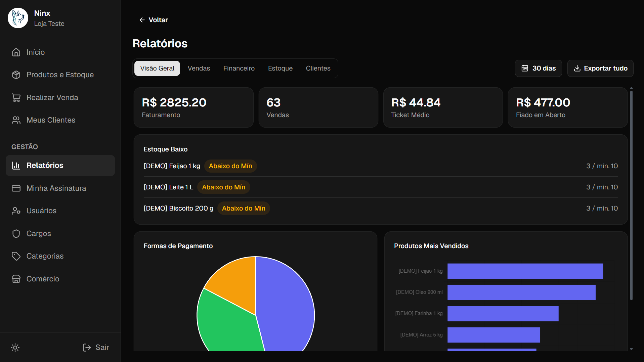Click the back arrow beside Voltar
This screenshot has height=362, width=644.
(142, 20)
